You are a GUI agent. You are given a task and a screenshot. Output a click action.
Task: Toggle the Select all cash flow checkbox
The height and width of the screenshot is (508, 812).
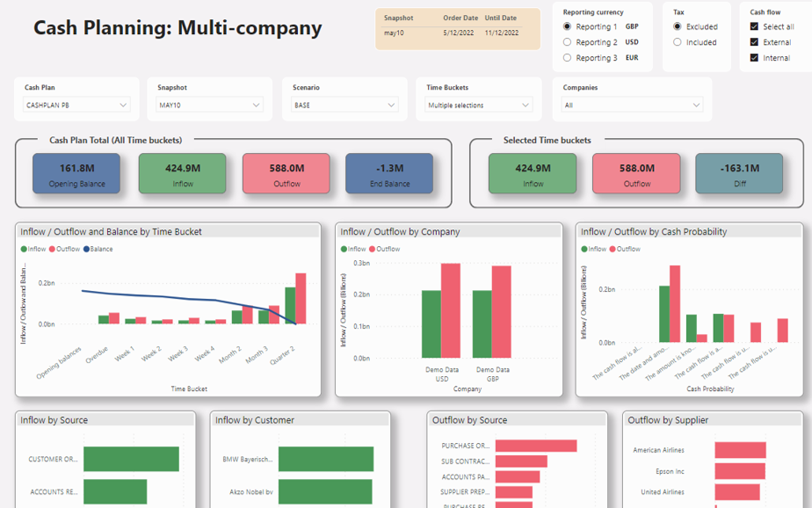click(x=754, y=26)
